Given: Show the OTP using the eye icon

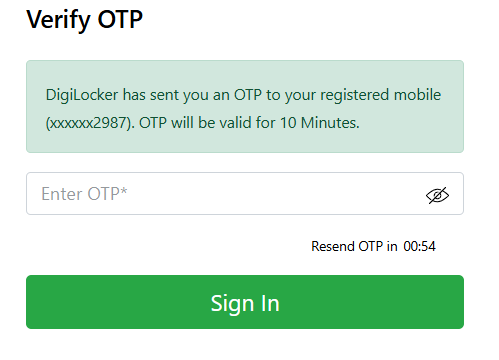Looking at the screenshot, I should point(437,195).
